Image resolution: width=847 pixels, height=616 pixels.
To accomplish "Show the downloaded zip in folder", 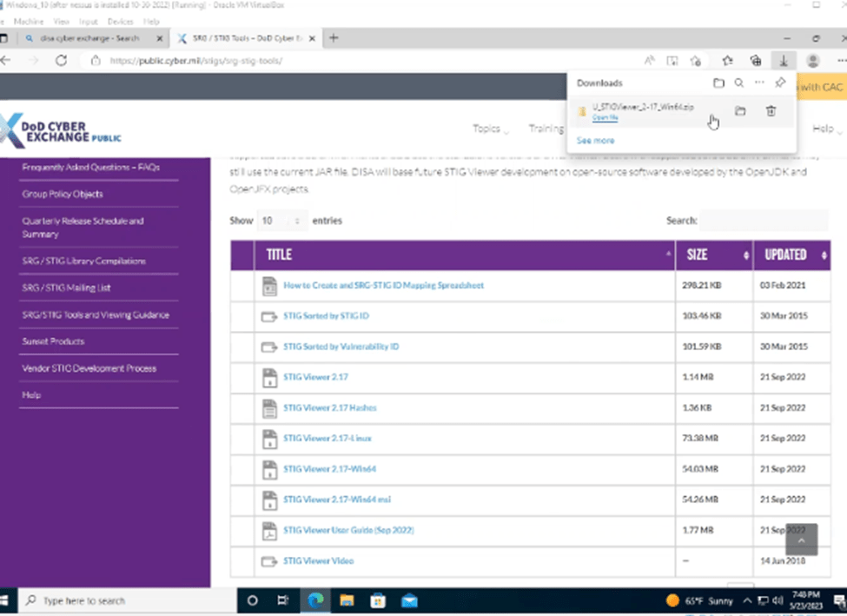I will tap(739, 111).
